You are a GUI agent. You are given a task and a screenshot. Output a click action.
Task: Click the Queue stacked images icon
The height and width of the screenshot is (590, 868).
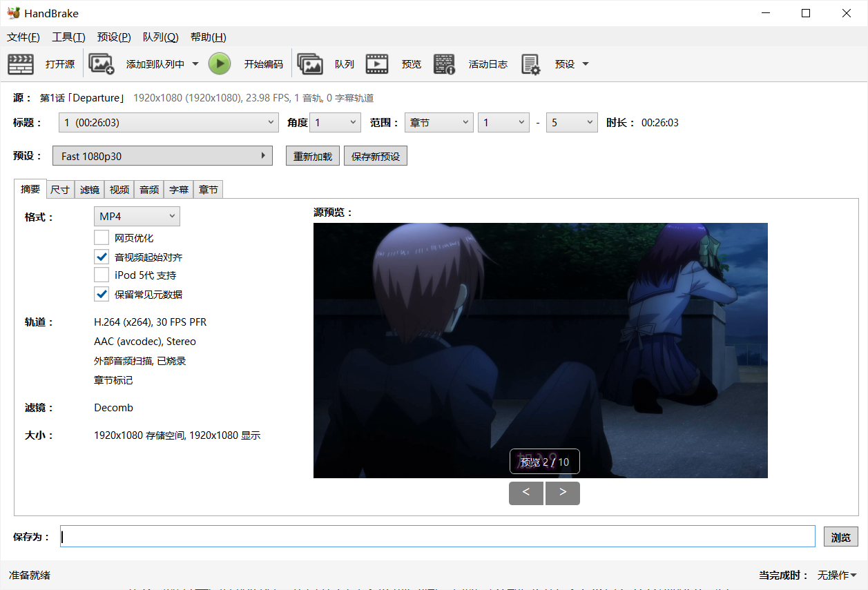pyautogui.click(x=310, y=64)
